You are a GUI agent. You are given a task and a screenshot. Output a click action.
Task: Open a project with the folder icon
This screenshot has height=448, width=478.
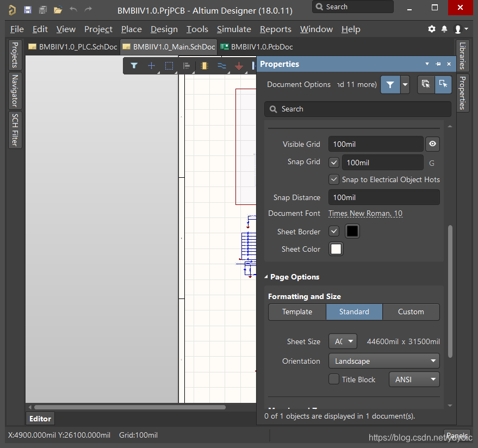click(x=58, y=10)
